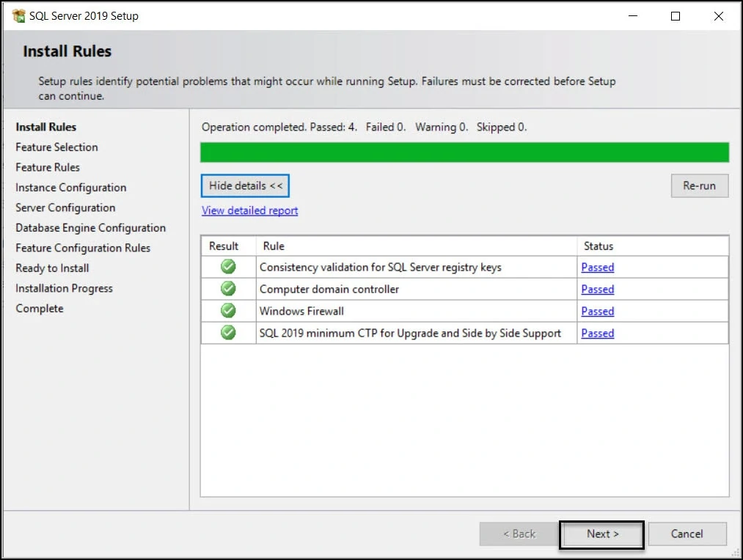743x560 pixels.
Task: Click the Result column header
Action: pos(228,246)
